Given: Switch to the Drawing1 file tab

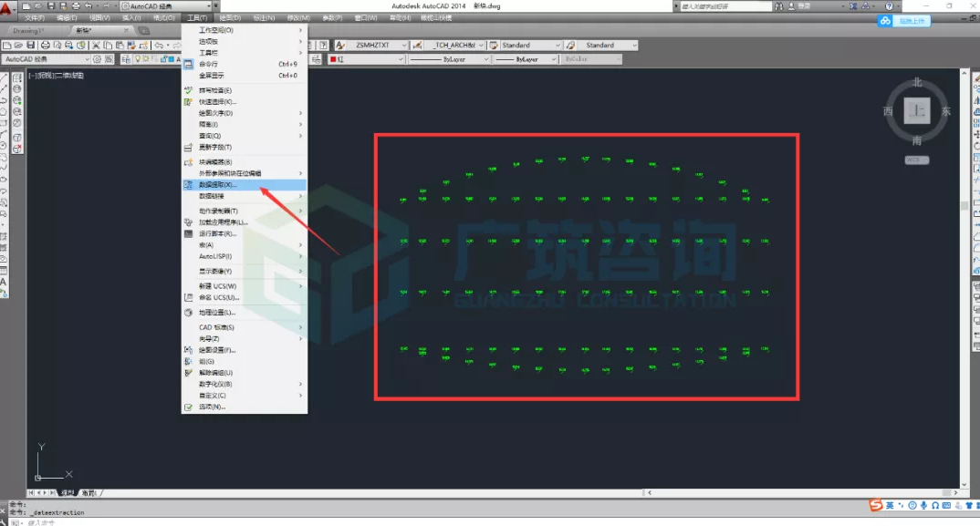Looking at the screenshot, I should click(x=29, y=31).
